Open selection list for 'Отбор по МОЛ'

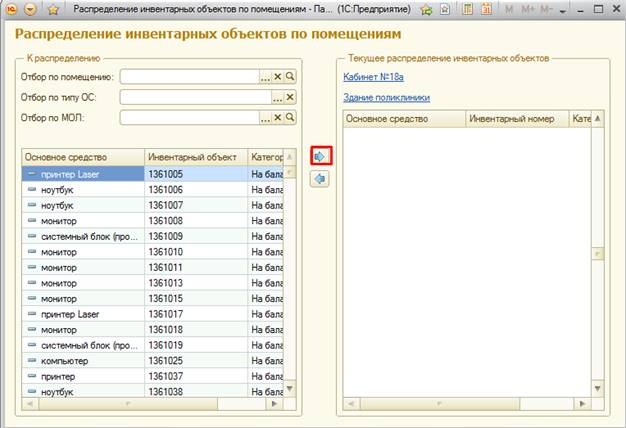point(265,117)
